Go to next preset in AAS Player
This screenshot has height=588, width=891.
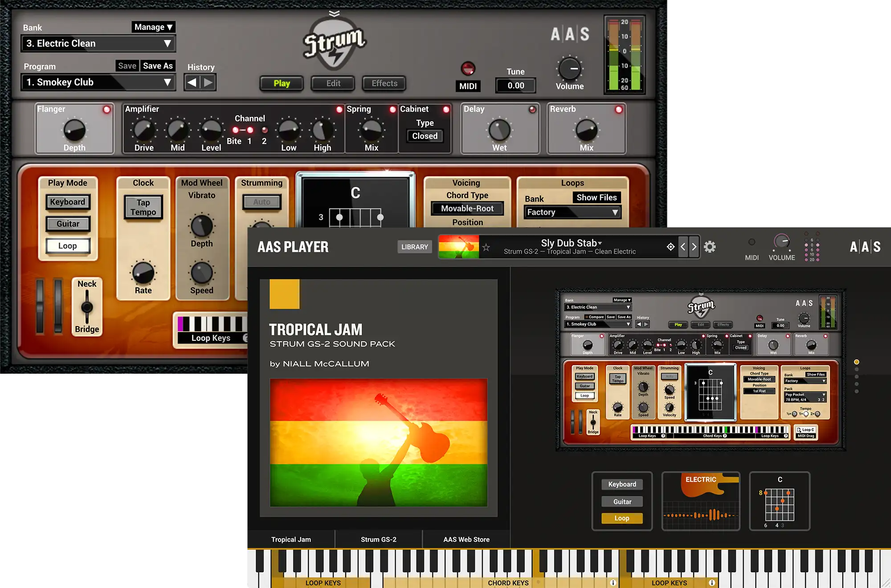(694, 247)
